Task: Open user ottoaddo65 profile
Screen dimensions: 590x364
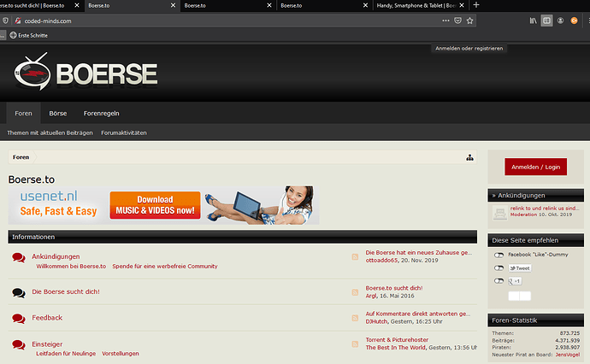Action: point(381,261)
